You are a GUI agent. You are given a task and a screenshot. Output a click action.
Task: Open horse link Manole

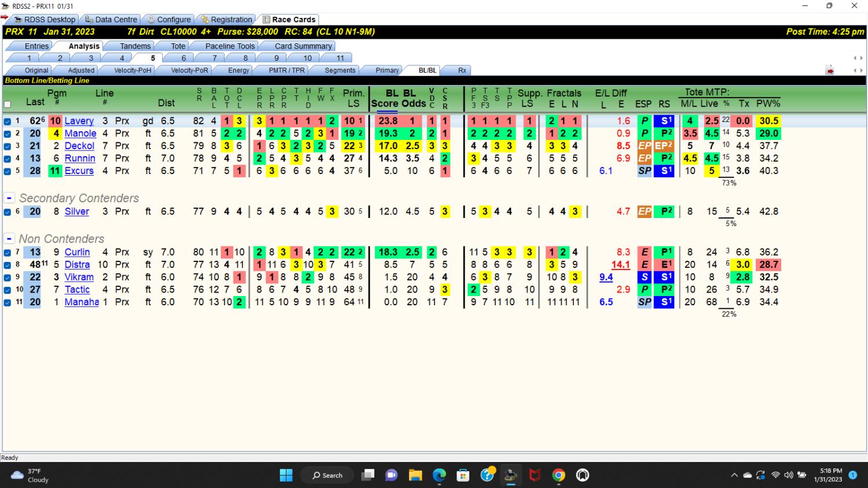[80, 134]
